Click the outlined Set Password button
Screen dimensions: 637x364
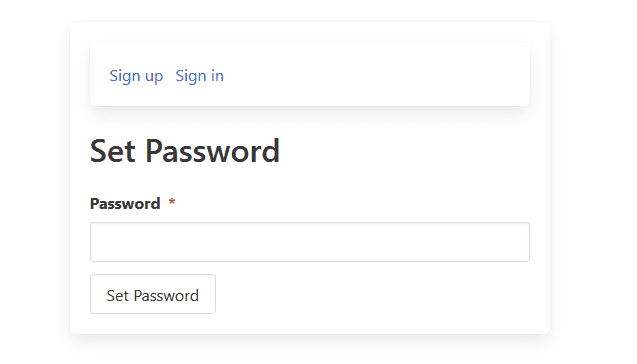point(153,294)
